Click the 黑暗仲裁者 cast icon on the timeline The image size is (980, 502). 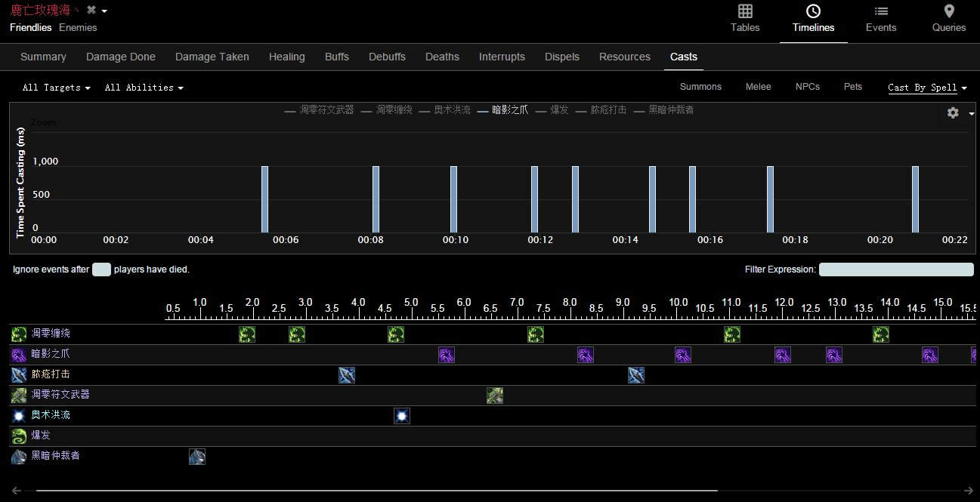tap(197, 456)
